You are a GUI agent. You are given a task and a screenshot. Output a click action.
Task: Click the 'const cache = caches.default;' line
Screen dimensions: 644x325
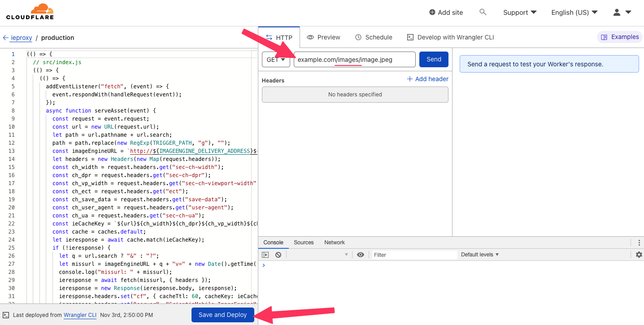pos(99,232)
